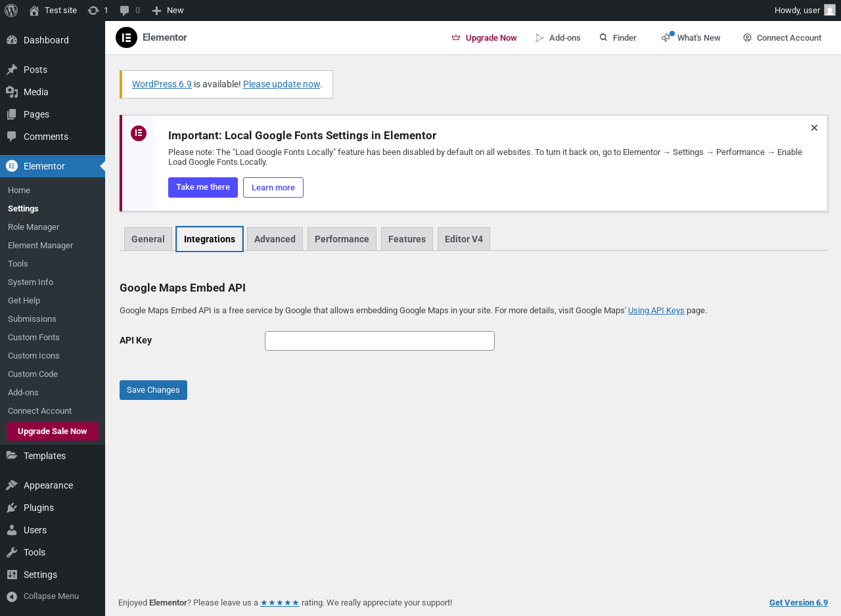Click Get Version 6.9 link
Viewport: 841px width, 616px height.
click(x=798, y=603)
